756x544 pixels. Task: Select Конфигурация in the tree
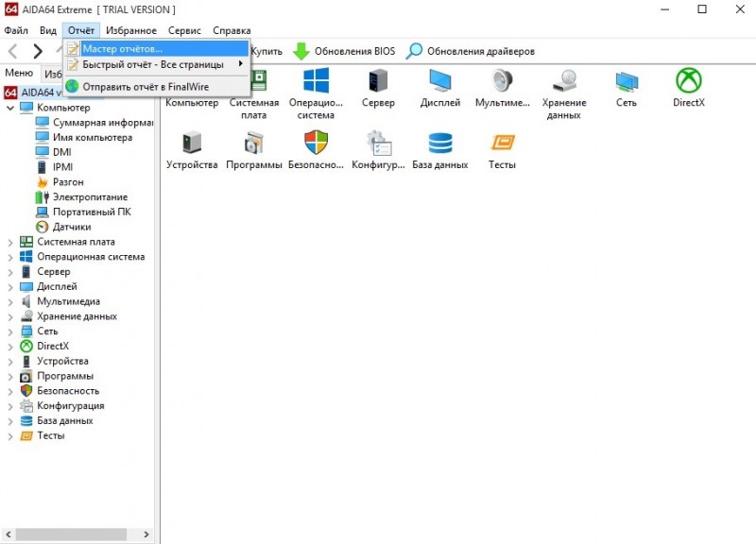(x=70, y=406)
